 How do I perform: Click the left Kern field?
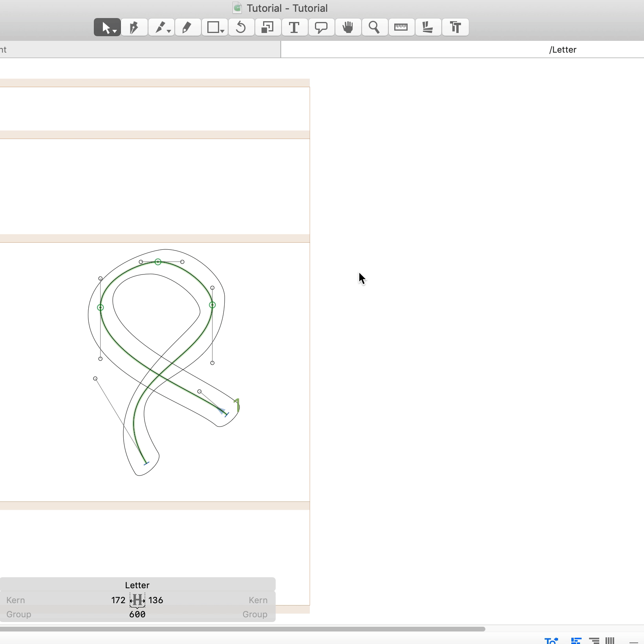coord(16,600)
